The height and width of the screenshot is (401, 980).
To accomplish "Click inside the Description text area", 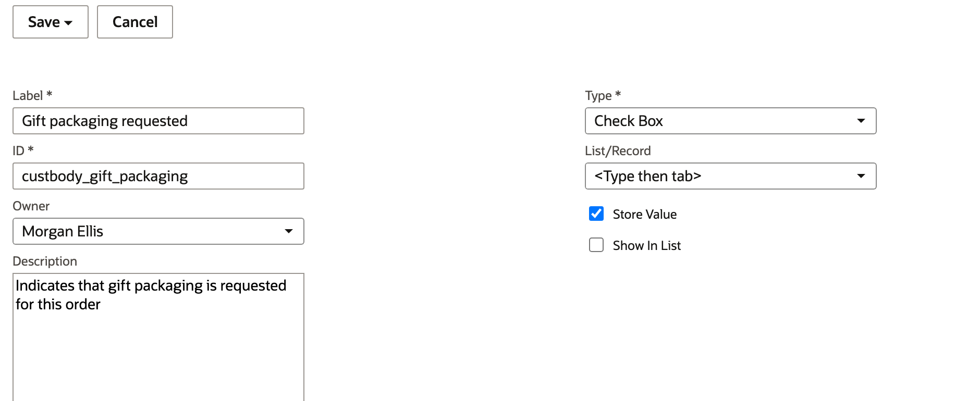I will [x=158, y=337].
